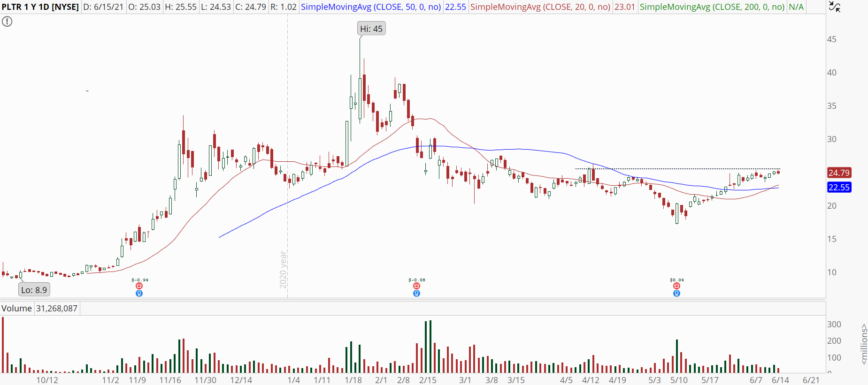Click the N/A value of the 200 SMA
The image size is (868, 385).
click(796, 7)
